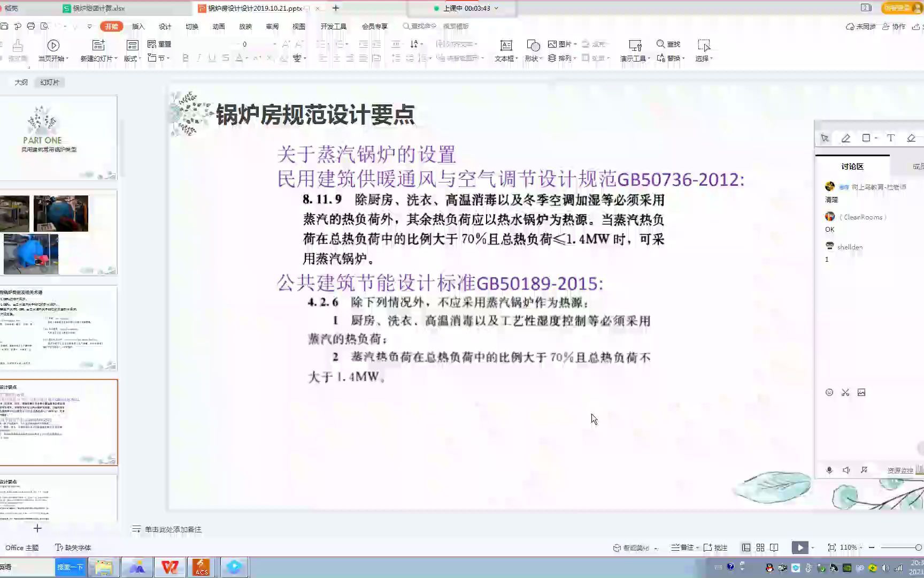Open the arrange (排列) tool
Viewport: 924px width, 578px height.
click(x=561, y=58)
